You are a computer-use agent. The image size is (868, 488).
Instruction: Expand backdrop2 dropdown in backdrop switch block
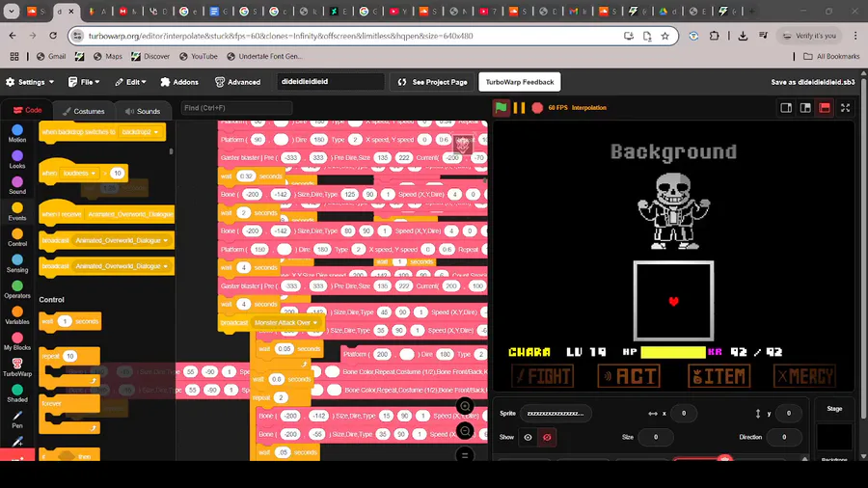[x=140, y=132]
